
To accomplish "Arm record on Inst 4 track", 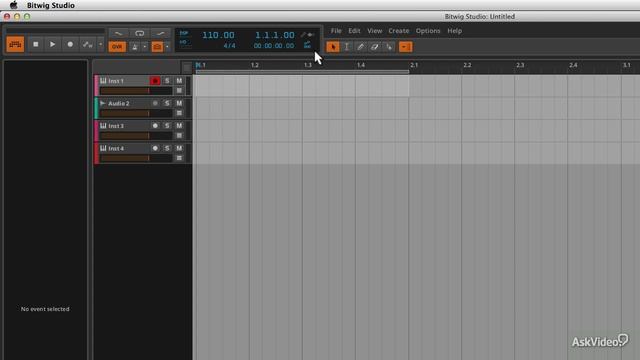I will 155,148.
